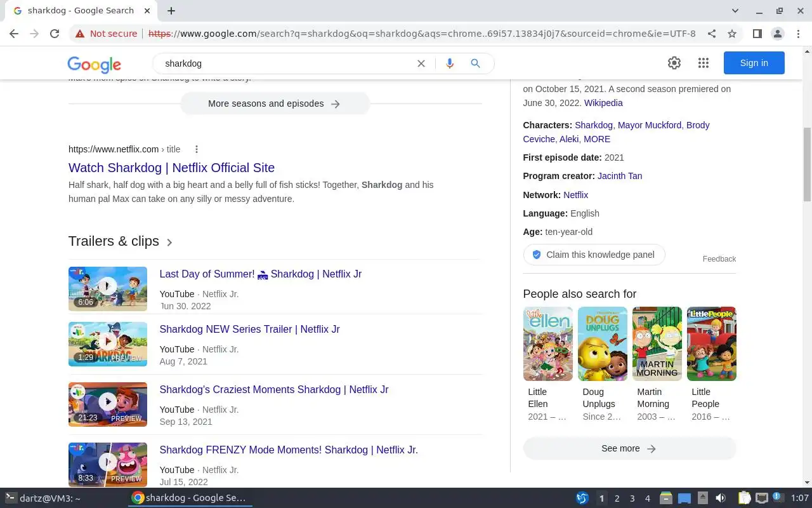Click the page vertical scrollbar
Viewport: 812px width, 508px height.
[807, 164]
